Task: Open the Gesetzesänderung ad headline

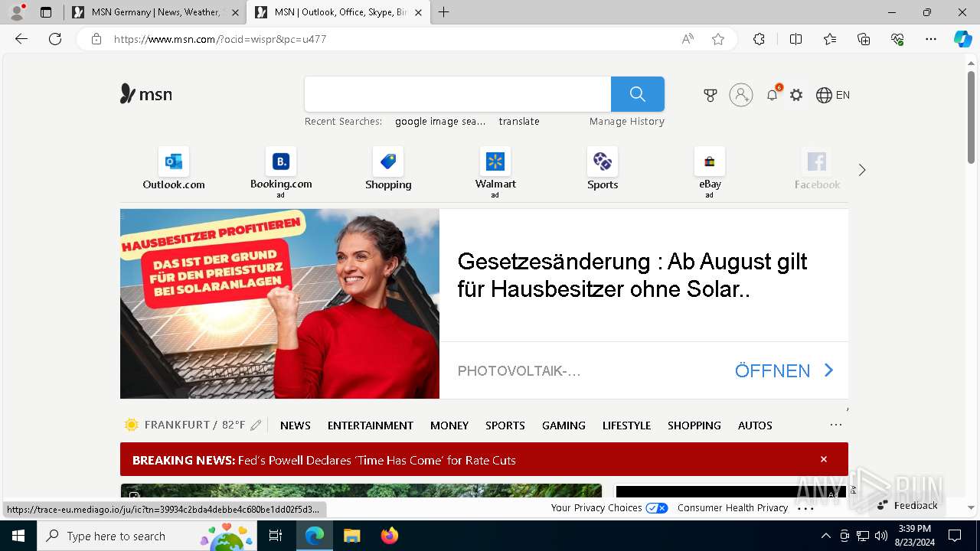Action: 632,275
